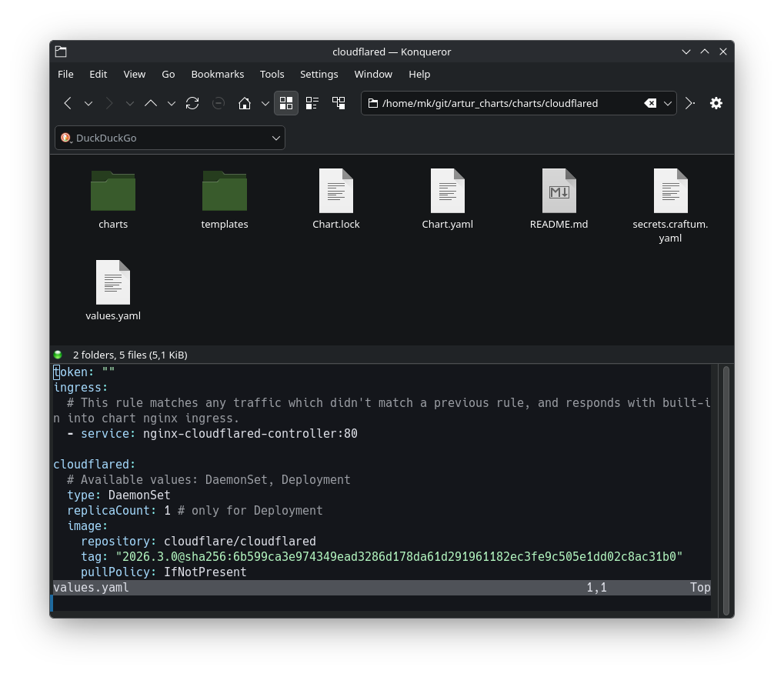
Task: Open the File menu
Action: click(x=65, y=75)
